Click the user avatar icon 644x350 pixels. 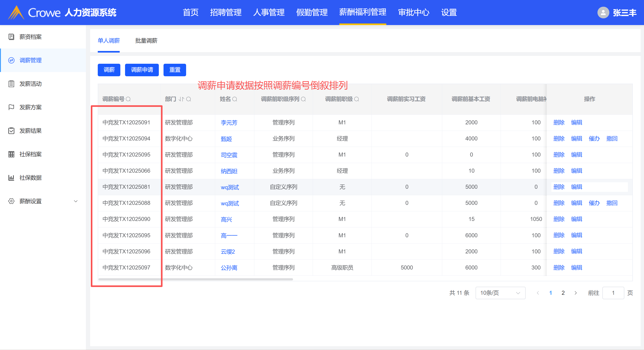(x=603, y=13)
